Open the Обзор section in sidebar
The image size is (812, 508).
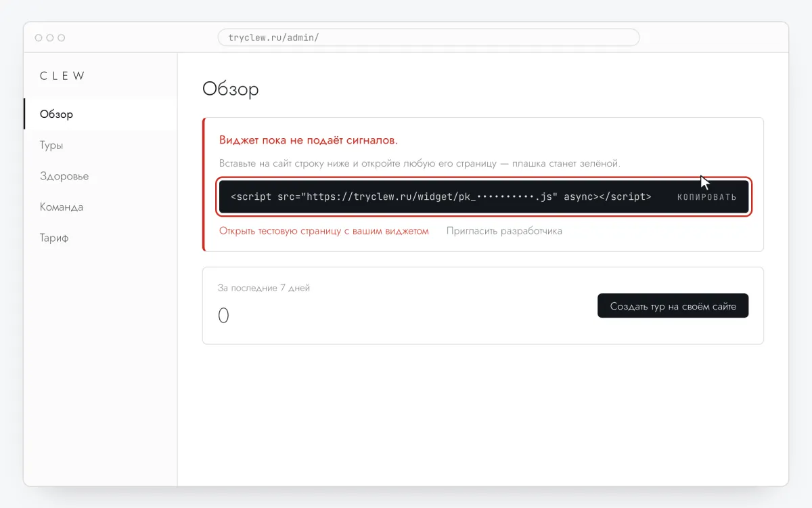coord(100,114)
